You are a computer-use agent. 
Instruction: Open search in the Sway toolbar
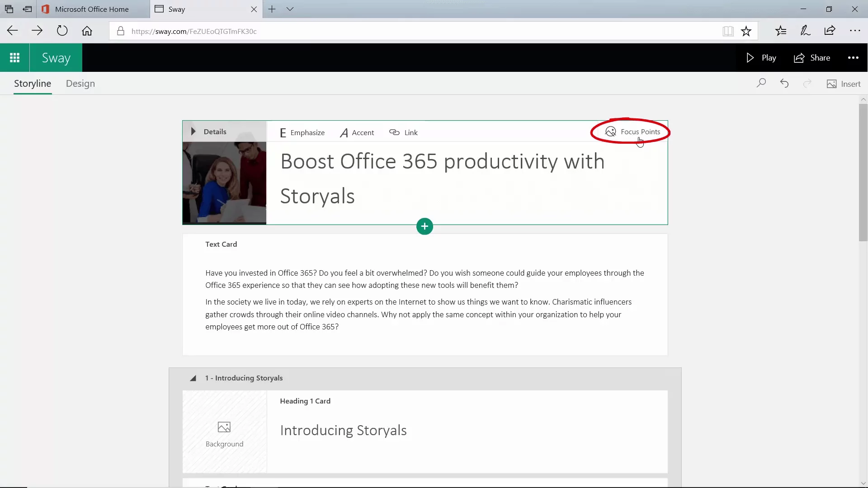761,83
